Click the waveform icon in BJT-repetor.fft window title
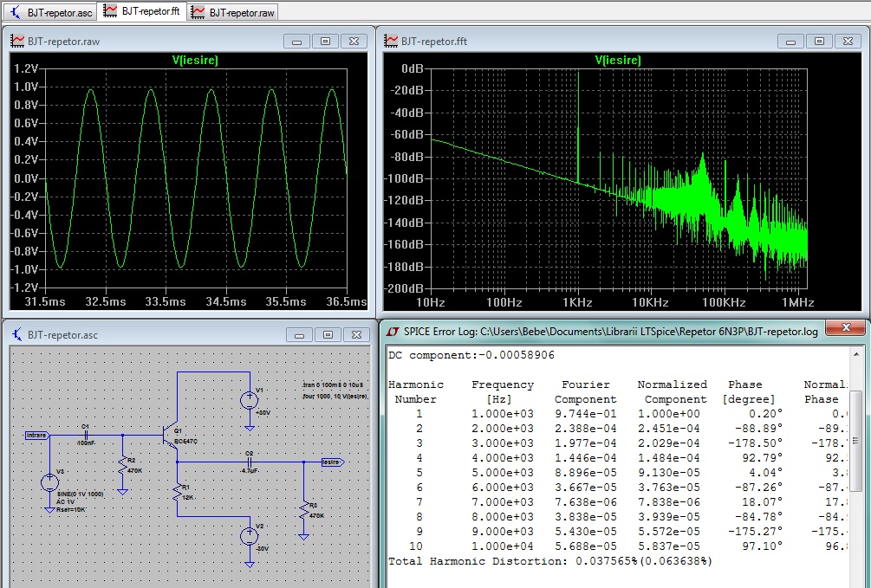Image resolution: width=871 pixels, height=588 pixels. click(x=391, y=41)
